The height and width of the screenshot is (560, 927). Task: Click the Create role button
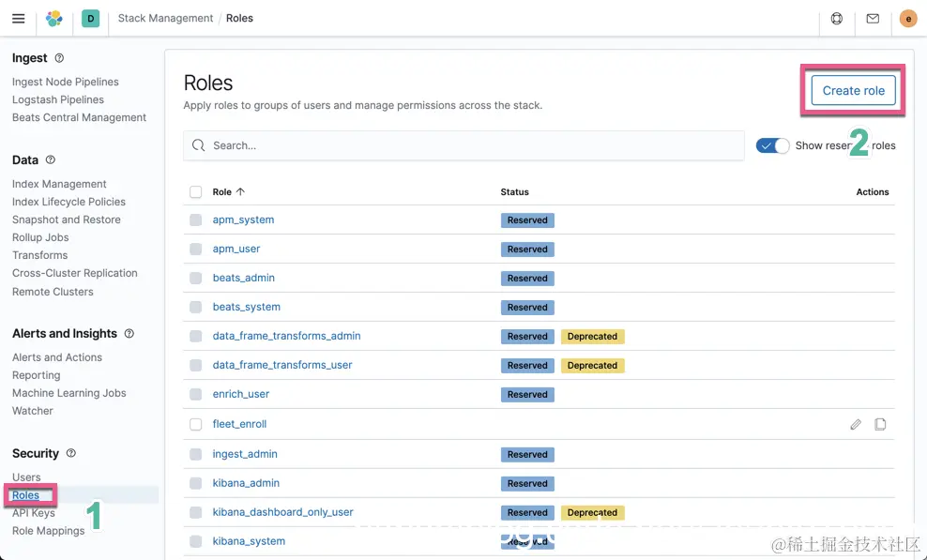[853, 90]
